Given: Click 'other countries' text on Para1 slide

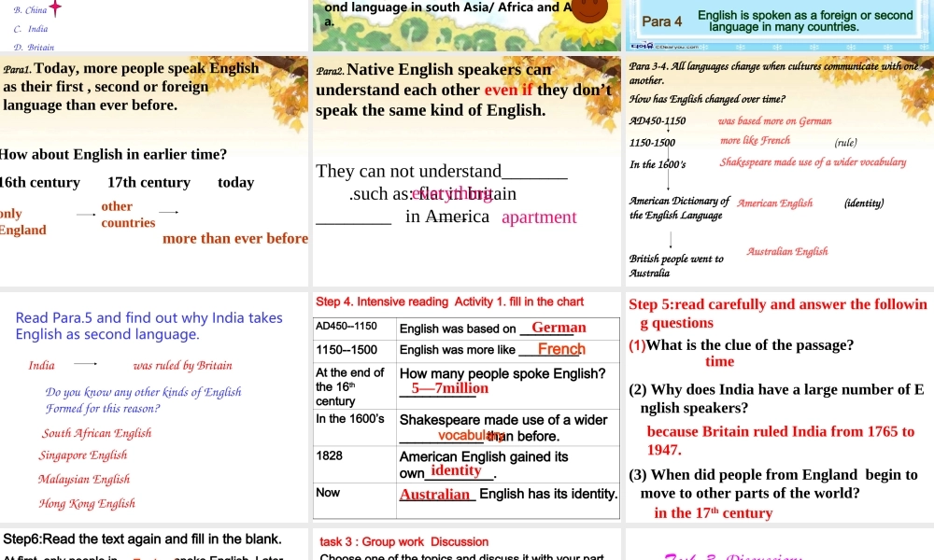Looking at the screenshot, I should [x=128, y=215].
